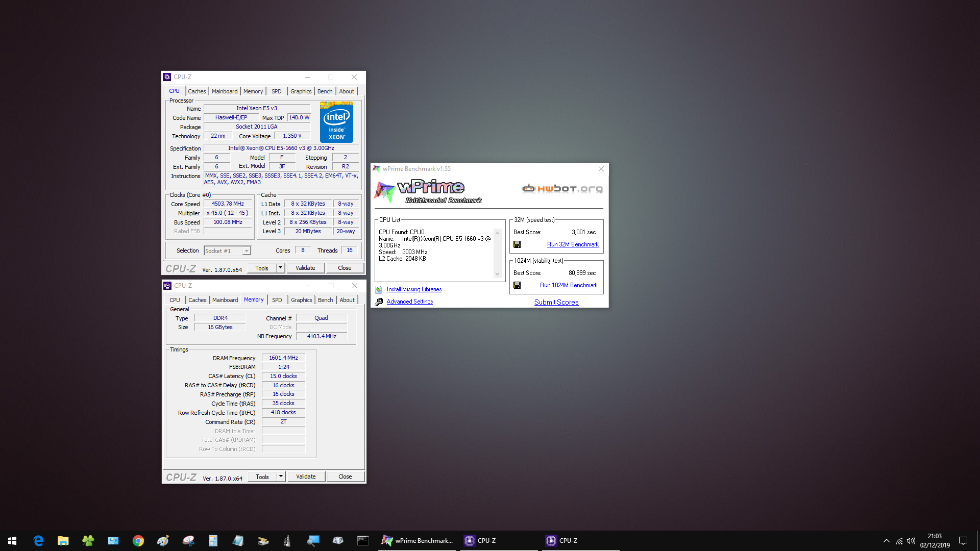Open Command Prompt from taskbar
The width and height of the screenshot is (980, 551).
tap(363, 541)
